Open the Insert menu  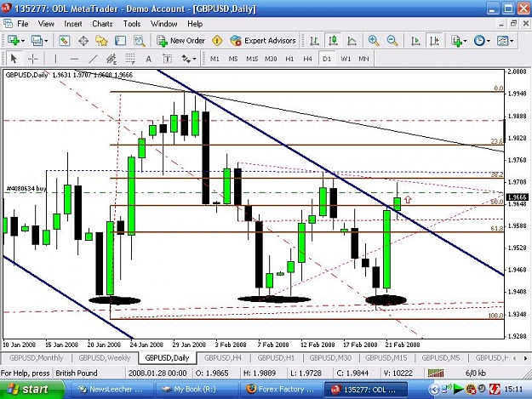click(73, 24)
